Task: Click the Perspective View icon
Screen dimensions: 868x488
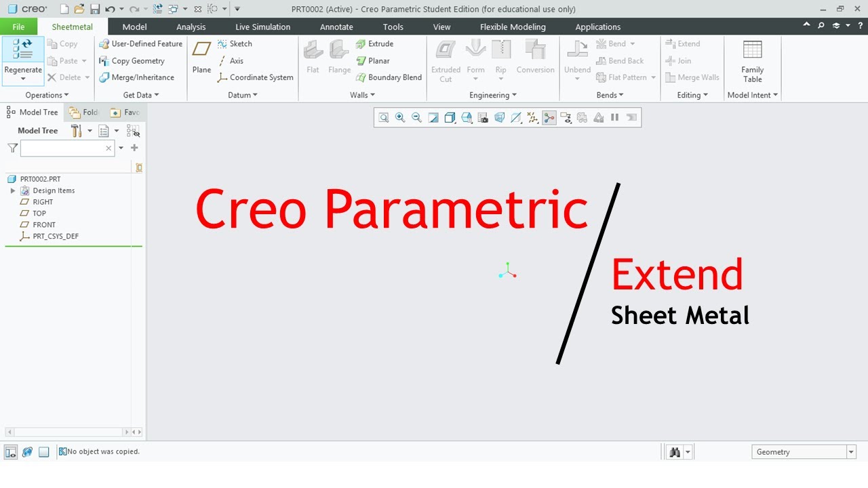Action: coord(500,117)
